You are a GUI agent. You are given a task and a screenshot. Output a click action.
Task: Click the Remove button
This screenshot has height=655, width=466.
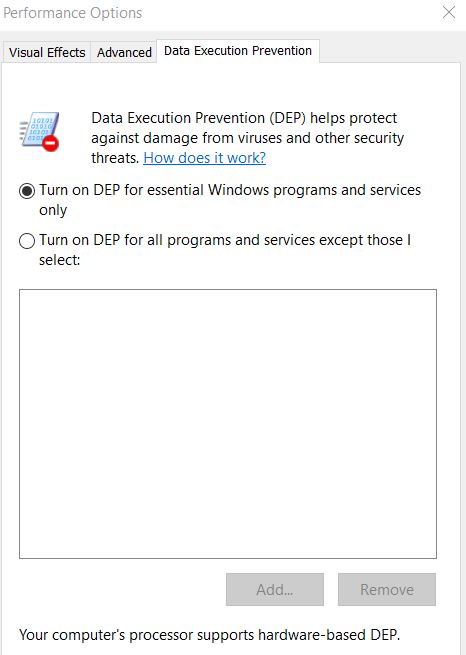(x=387, y=589)
